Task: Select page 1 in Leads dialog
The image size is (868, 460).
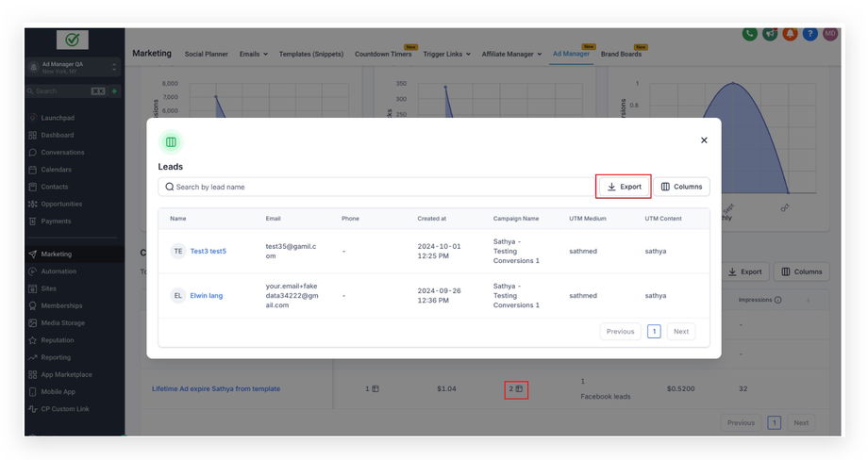Action: pyautogui.click(x=654, y=332)
